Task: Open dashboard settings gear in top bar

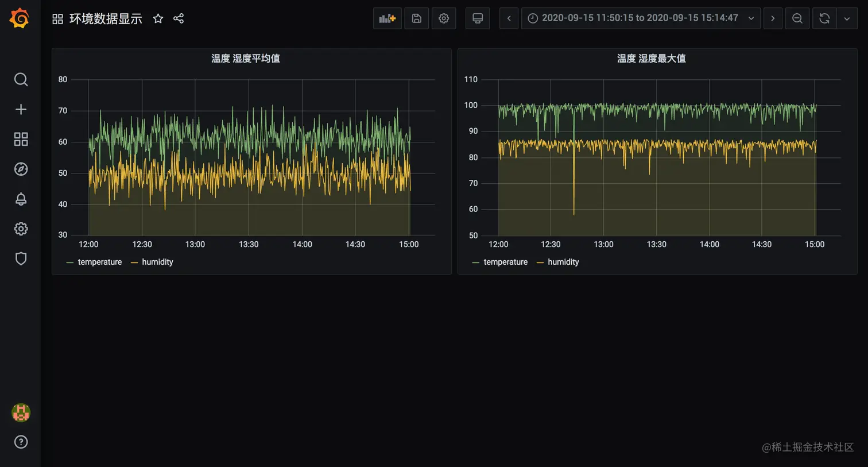Action: 444,18
